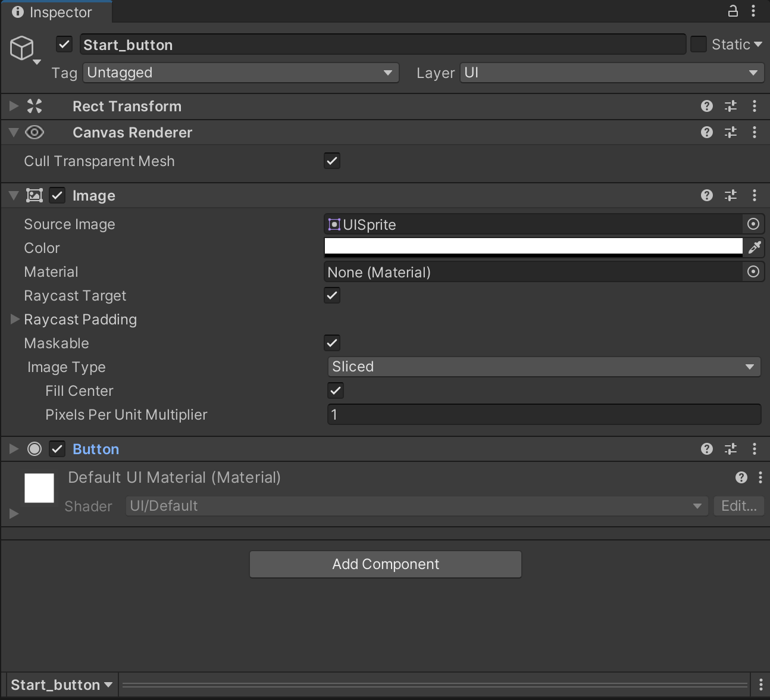
Task: Click the help icon on the Image component
Action: (706, 195)
